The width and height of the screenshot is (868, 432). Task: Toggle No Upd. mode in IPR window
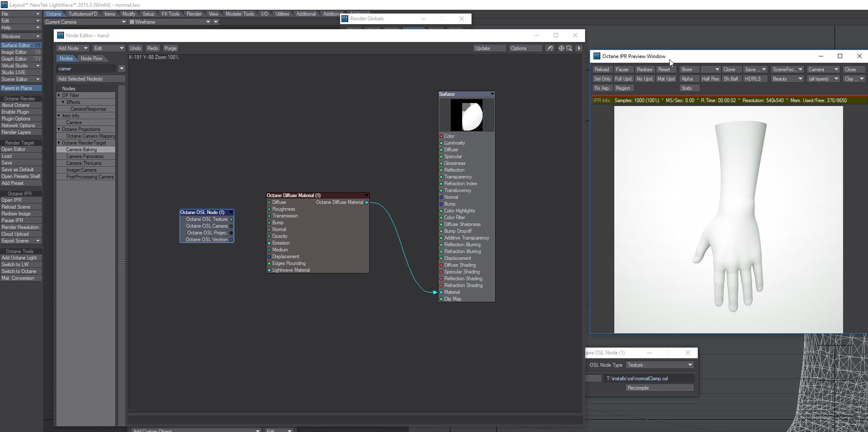645,79
